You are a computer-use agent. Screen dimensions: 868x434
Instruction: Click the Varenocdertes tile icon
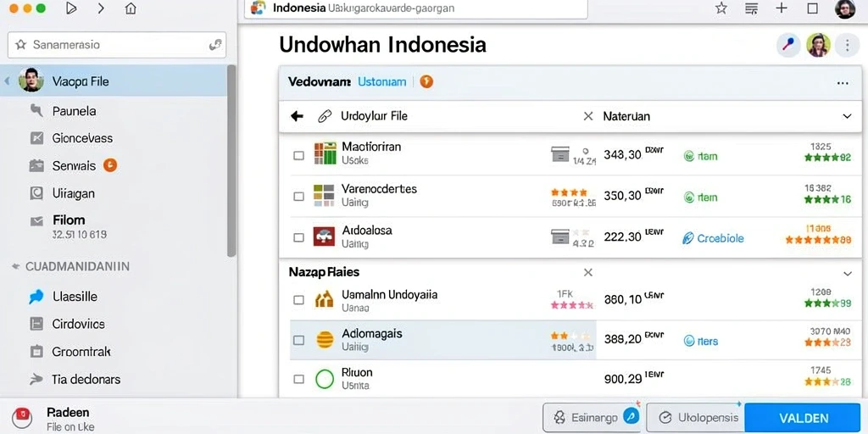point(324,196)
